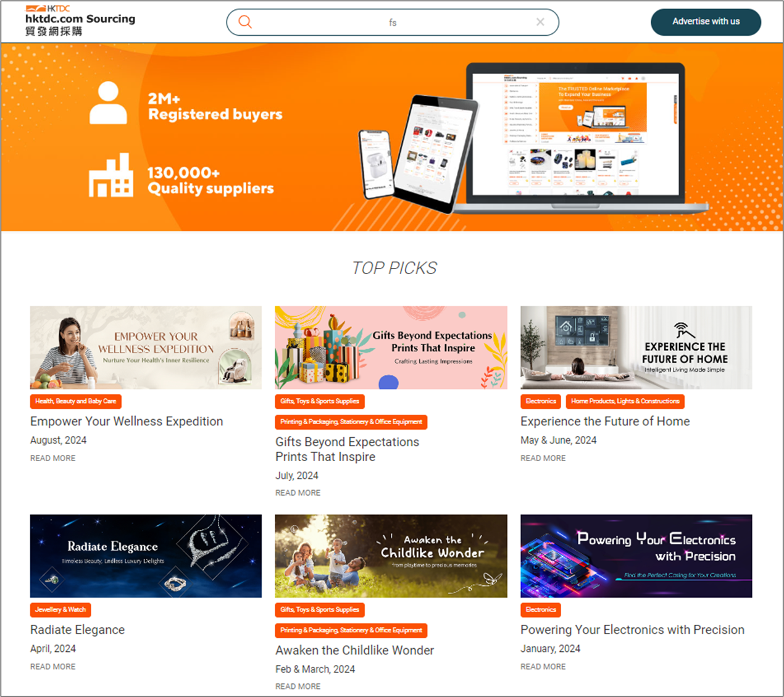Open Awaken the Childlike Wonder title link
This screenshot has width=784, height=697.
(355, 650)
